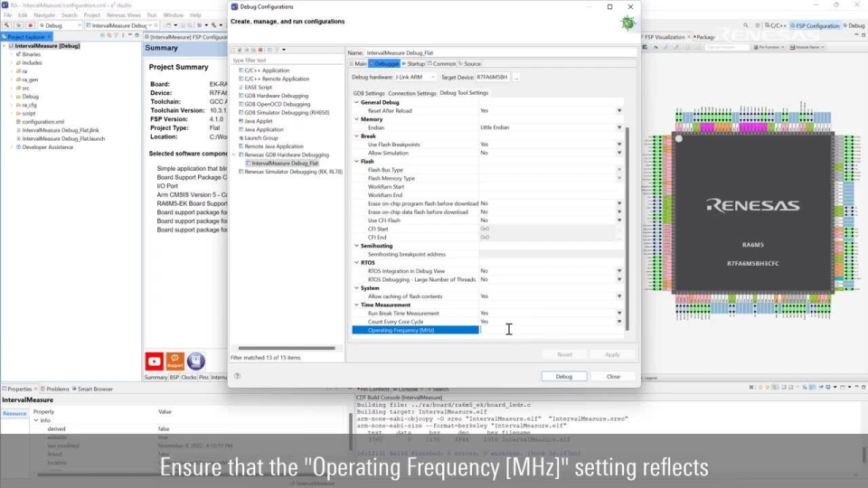Screen dimensions: 868x488
Task: Delete selected launch configuration (red X)
Action: [261, 50]
